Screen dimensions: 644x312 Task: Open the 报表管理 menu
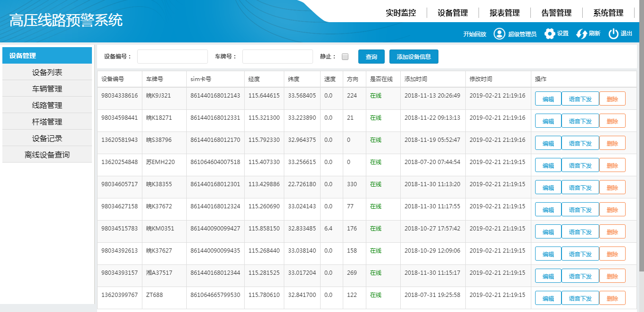click(x=504, y=13)
